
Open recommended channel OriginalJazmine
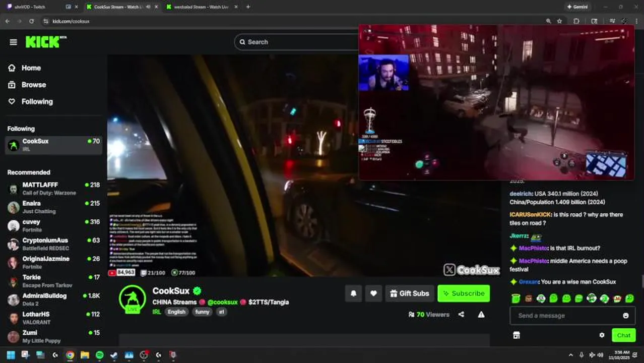point(53,262)
